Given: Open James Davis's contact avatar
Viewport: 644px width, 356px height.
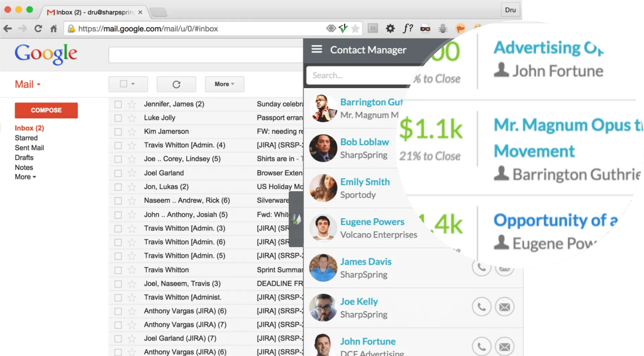Looking at the screenshot, I should point(323,268).
